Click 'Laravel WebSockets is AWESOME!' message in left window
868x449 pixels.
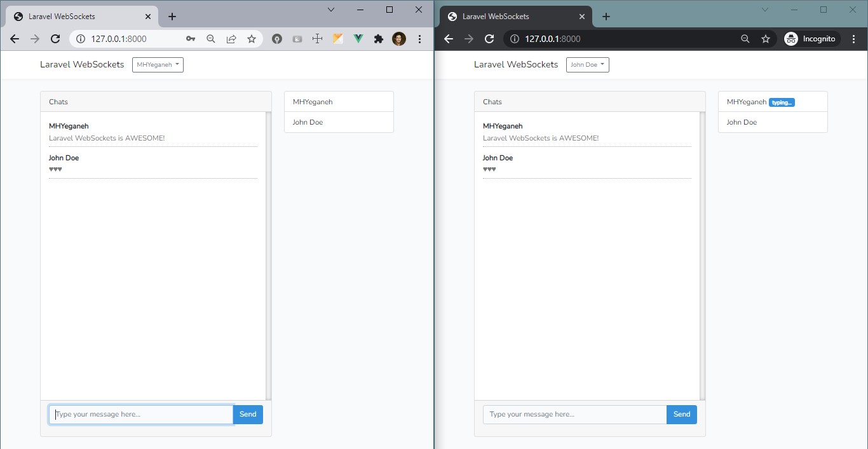(107, 138)
